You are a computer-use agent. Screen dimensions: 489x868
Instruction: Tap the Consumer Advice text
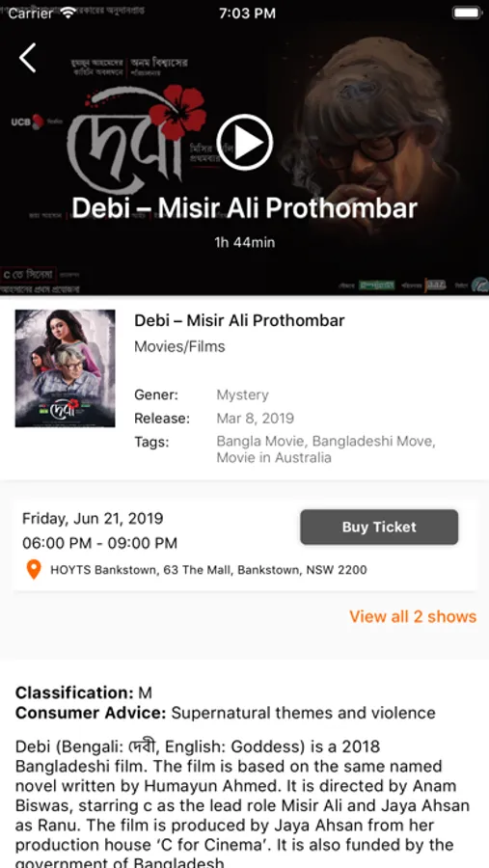226,713
